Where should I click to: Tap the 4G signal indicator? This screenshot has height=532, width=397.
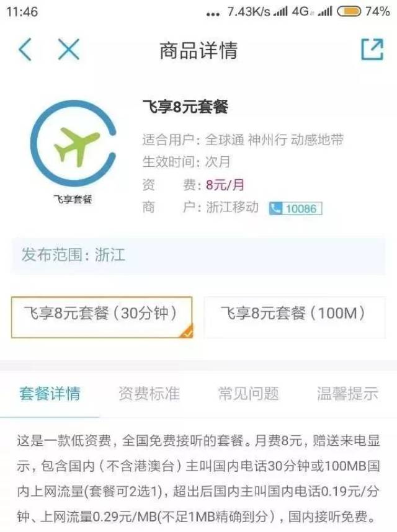[x=300, y=12]
